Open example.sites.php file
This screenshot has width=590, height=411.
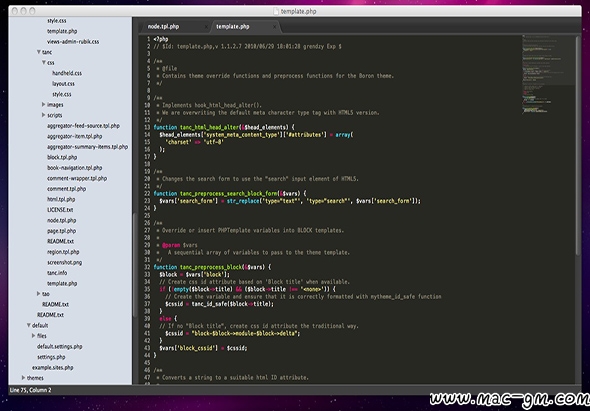pyautogui.click(x=52, y=367)
